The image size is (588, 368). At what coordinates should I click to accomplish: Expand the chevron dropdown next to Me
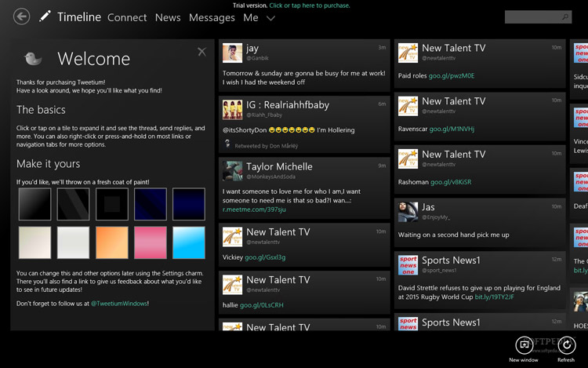[x=270, y=18]
